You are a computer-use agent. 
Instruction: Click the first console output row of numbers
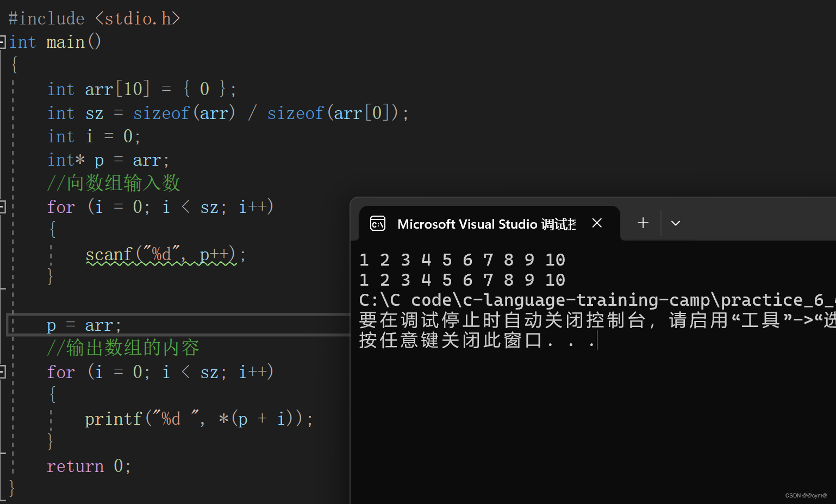pyautogui.click(x=463, y=260)
